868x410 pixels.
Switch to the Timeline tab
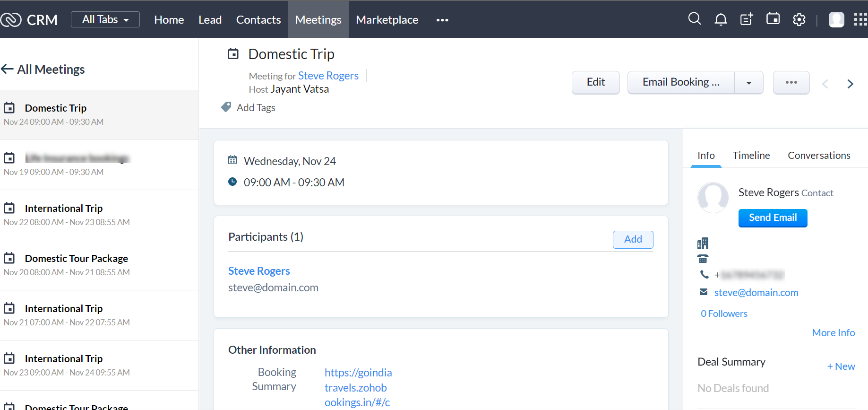coord(751,156)
